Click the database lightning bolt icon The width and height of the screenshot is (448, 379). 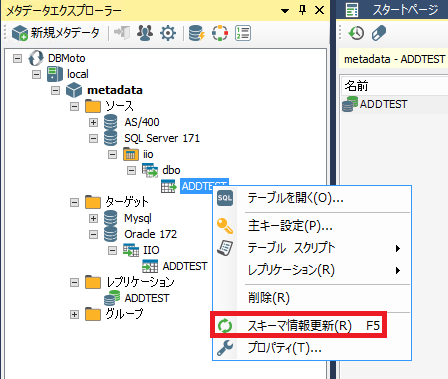197,33
